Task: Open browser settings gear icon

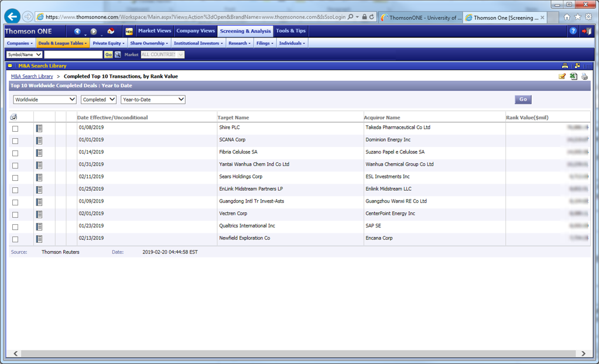Action: (x=588, y=17)
